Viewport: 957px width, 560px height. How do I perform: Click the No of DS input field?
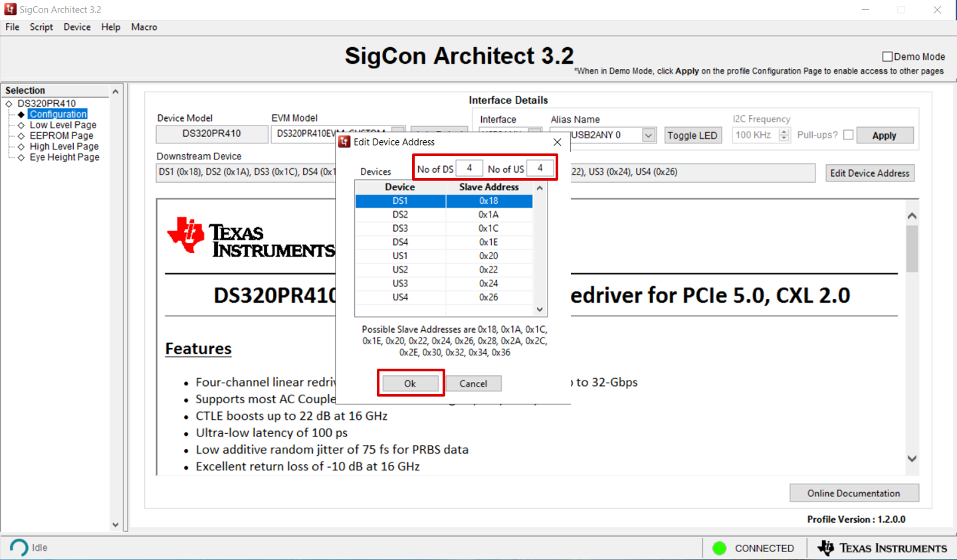click(469, 169)
